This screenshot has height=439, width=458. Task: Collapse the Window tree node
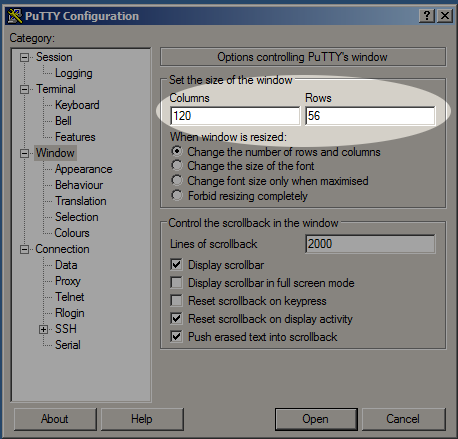coord(24,153)
